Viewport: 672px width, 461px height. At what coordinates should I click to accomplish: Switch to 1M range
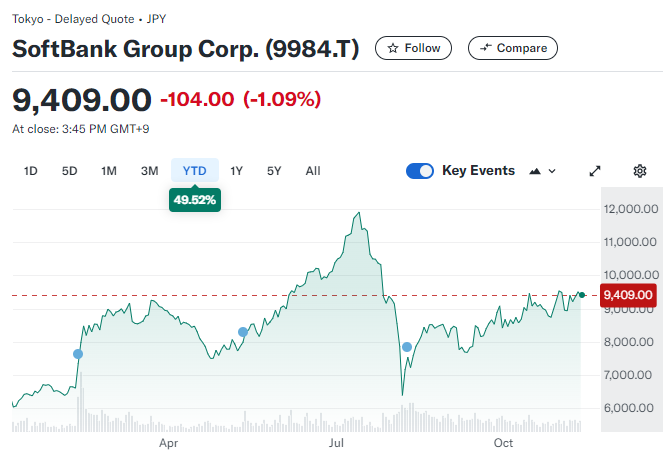pos(109,171)
